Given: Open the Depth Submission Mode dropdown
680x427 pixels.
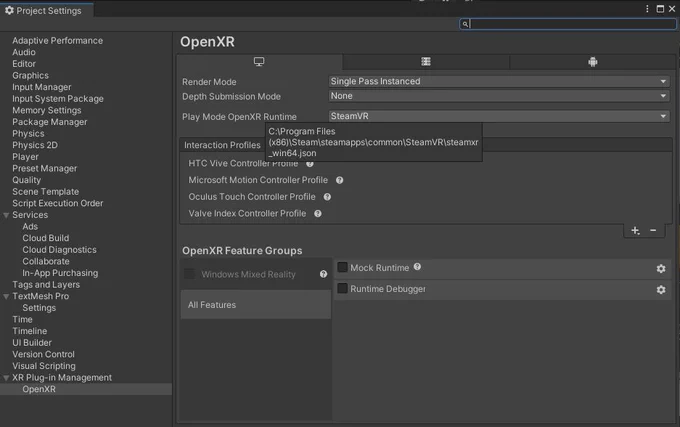Looking at the screenshot, I should (x=499, y=96).
